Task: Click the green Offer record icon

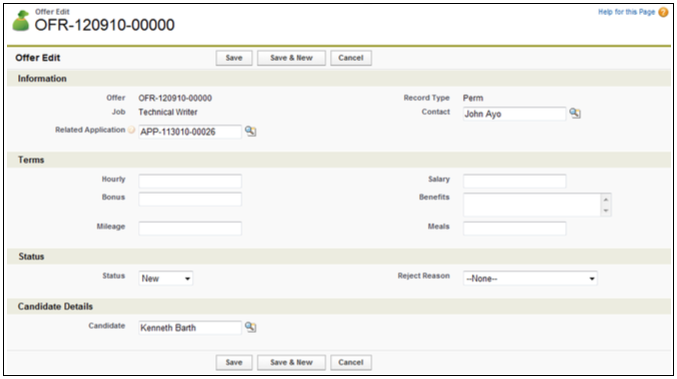Action: [x=20, y=22]
